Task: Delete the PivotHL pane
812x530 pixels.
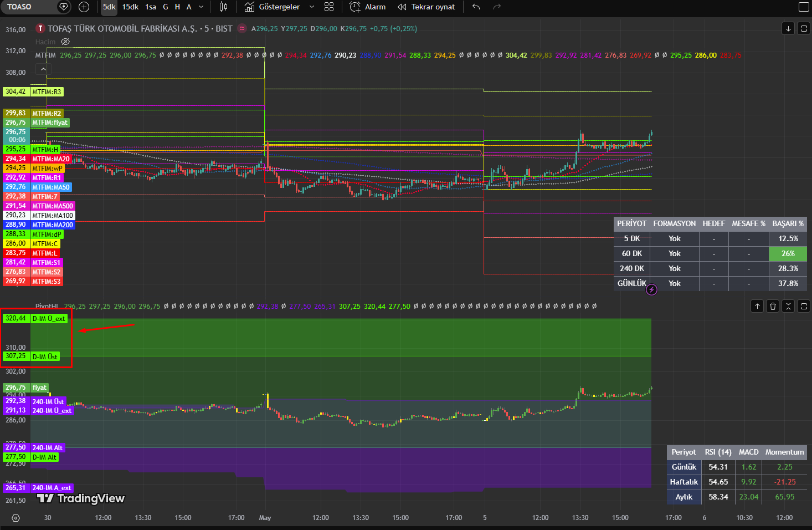Action: (773, 306)
